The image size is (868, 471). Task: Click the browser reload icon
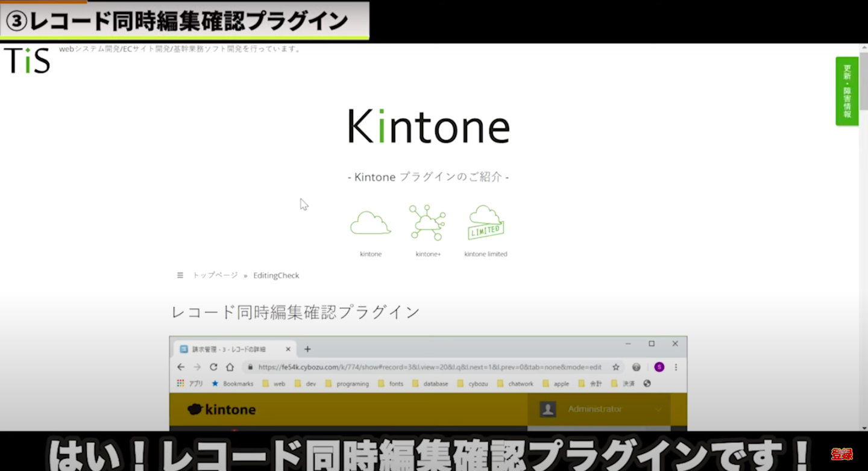point(215,366)
